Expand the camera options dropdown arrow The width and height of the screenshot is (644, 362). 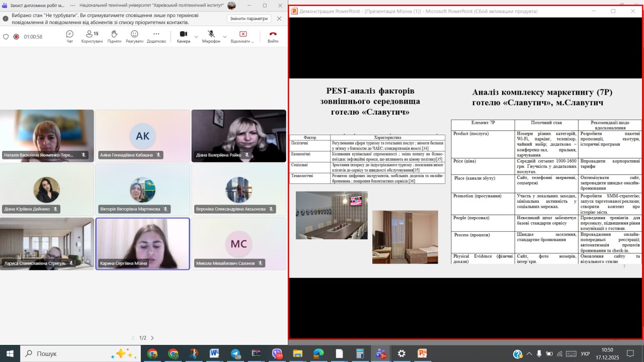point(196,37)
